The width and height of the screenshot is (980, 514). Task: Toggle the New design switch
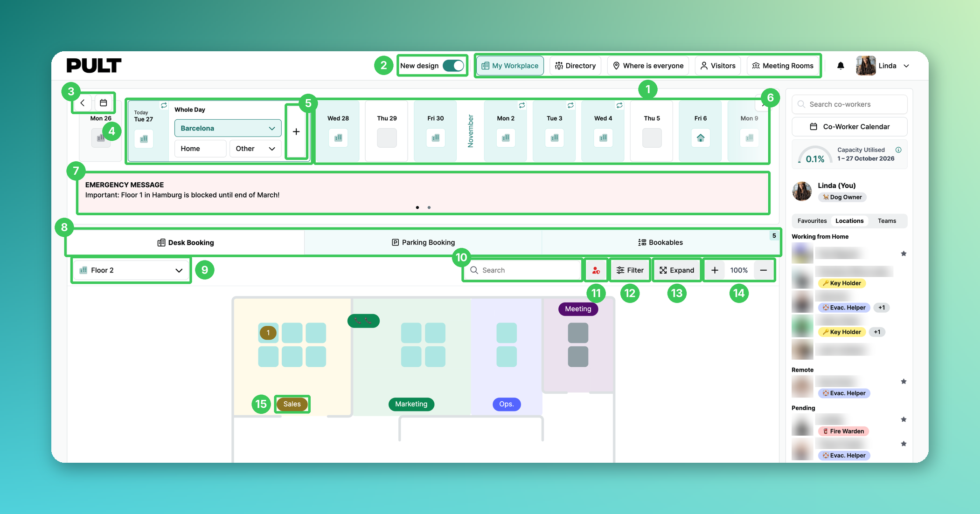point(453,66)
